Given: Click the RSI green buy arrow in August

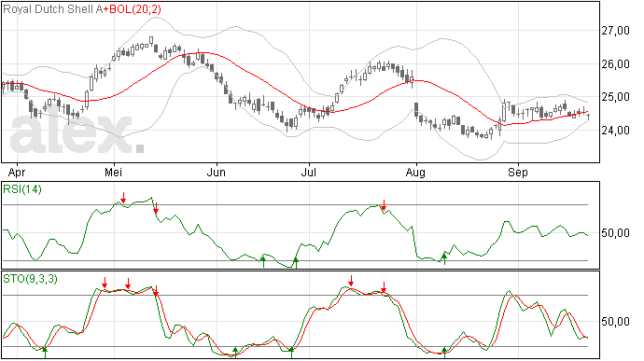Looking at the screenshot, I should pyautogui.click(x=444, y=258).
